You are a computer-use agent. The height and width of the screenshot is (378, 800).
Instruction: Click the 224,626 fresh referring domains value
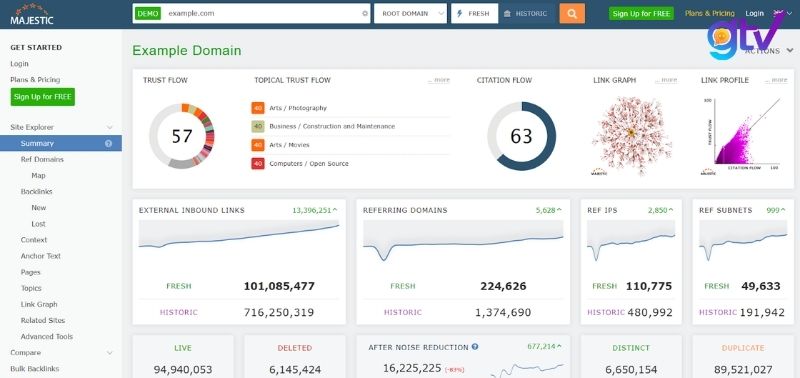click(x=503, y=286)
